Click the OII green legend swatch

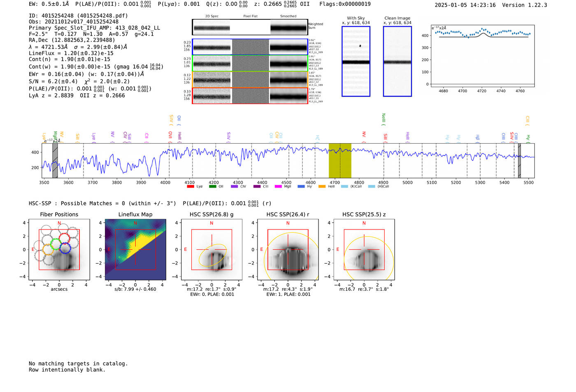click(x=212, y=187)
